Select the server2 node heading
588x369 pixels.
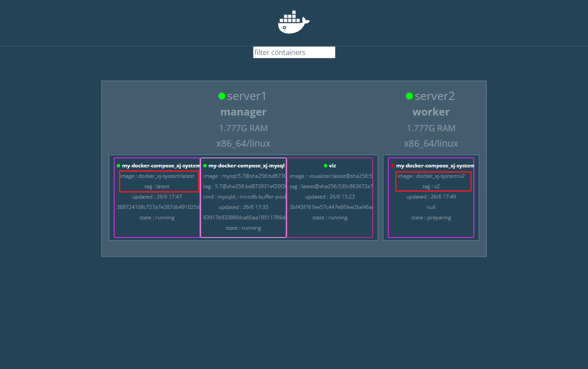coord(435,96)
